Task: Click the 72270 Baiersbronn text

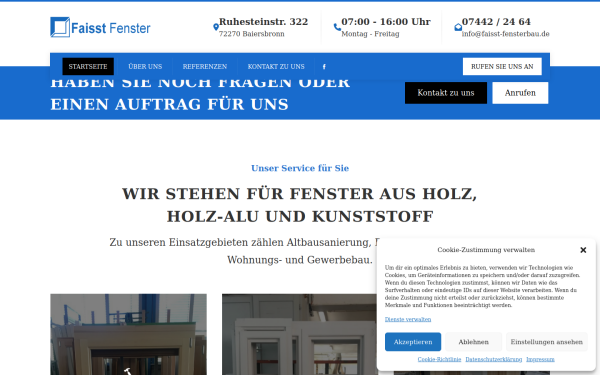Action: click(251, 34)
